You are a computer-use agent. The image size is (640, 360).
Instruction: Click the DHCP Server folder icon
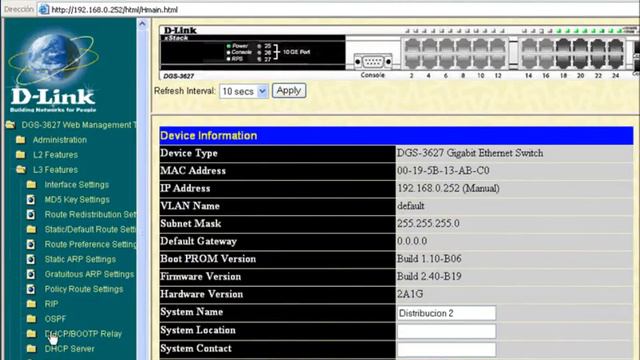(x=31, y=349)
